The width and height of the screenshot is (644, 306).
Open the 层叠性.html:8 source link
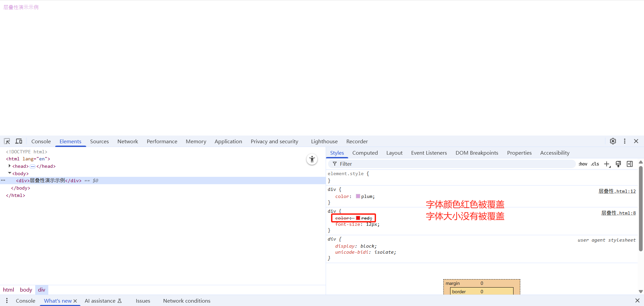618,213
